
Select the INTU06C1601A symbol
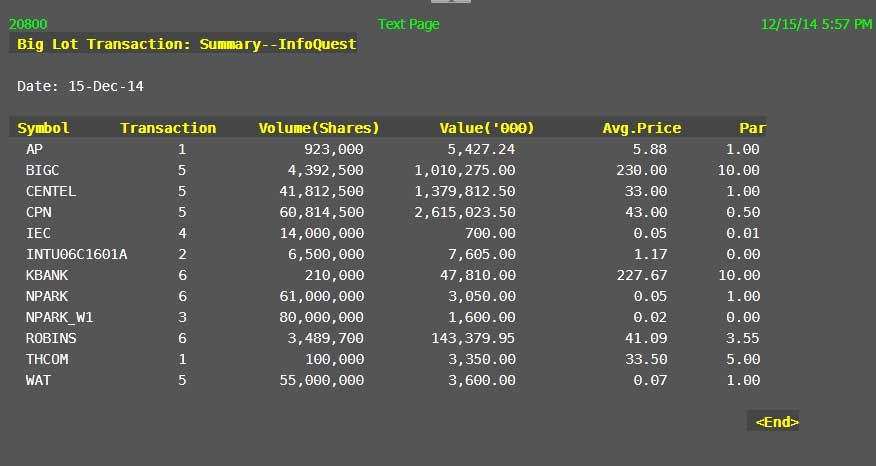click(76, 254)
